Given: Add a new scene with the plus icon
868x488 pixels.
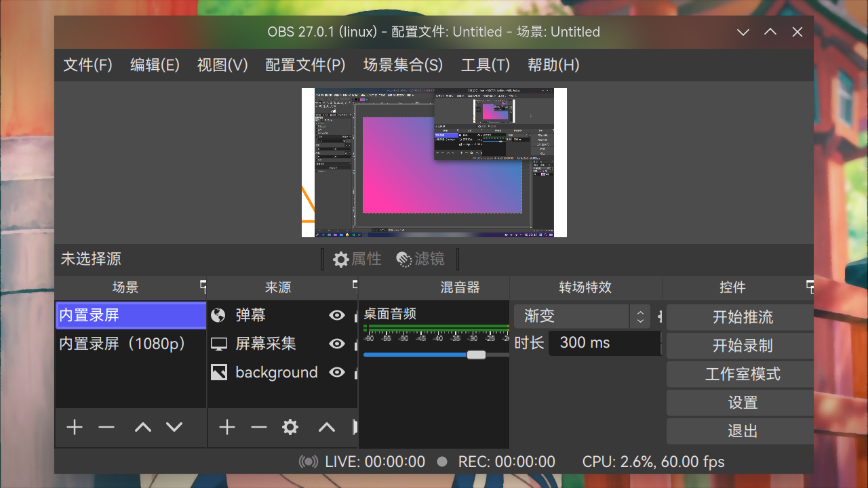Looking at the screenshot, I should (x=74, y=427).
